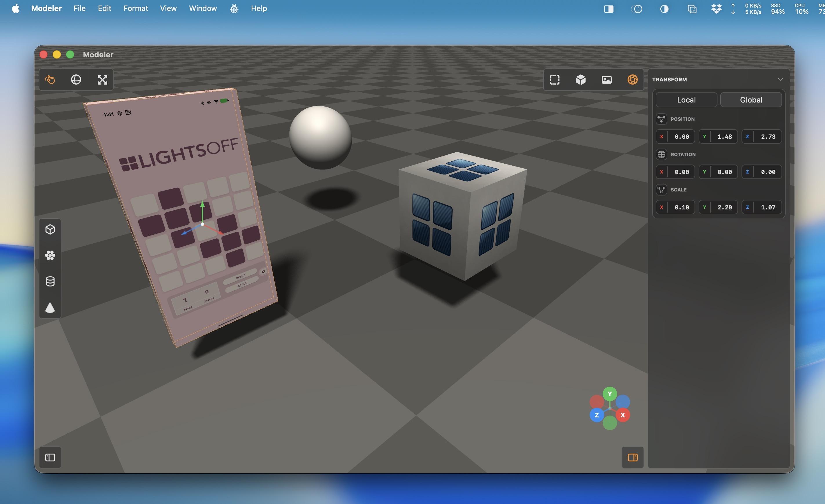The width and height of the screenshot is (825, 504).
Task: Open the Window menu
Action: 203,8
